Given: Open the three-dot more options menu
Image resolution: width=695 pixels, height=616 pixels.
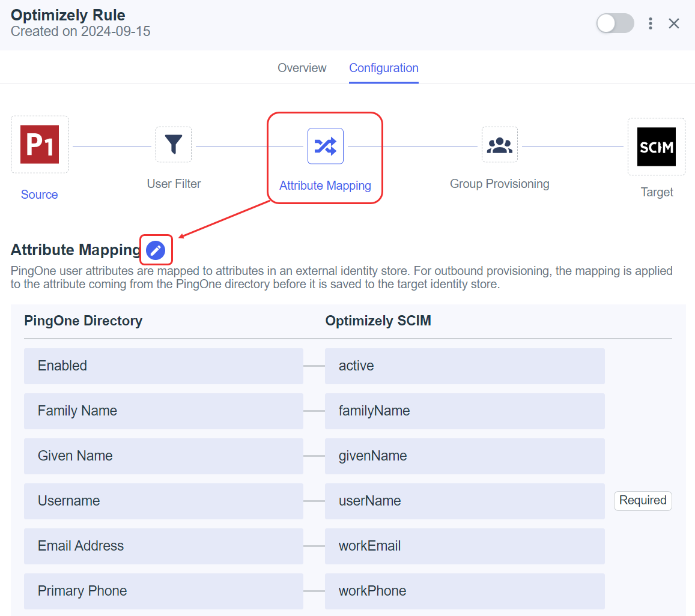Looking at the screenshot, I should [x=650, y=23].
